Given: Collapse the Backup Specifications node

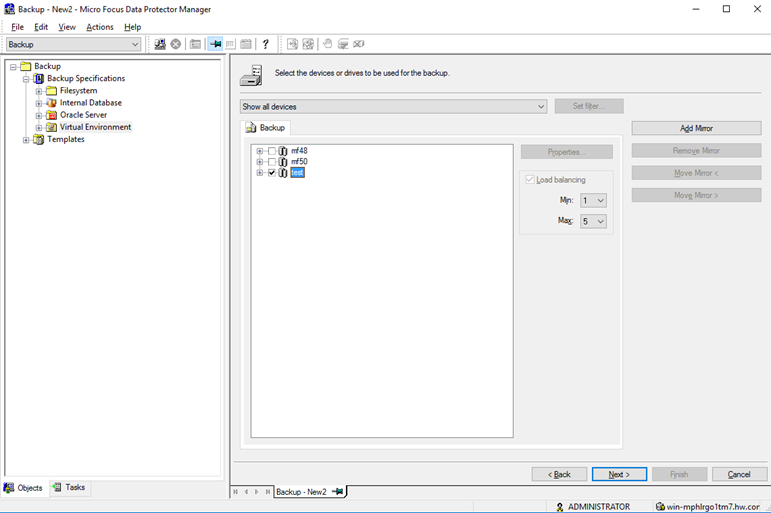Looking at the screenshot, I should [x=26, y=79].
